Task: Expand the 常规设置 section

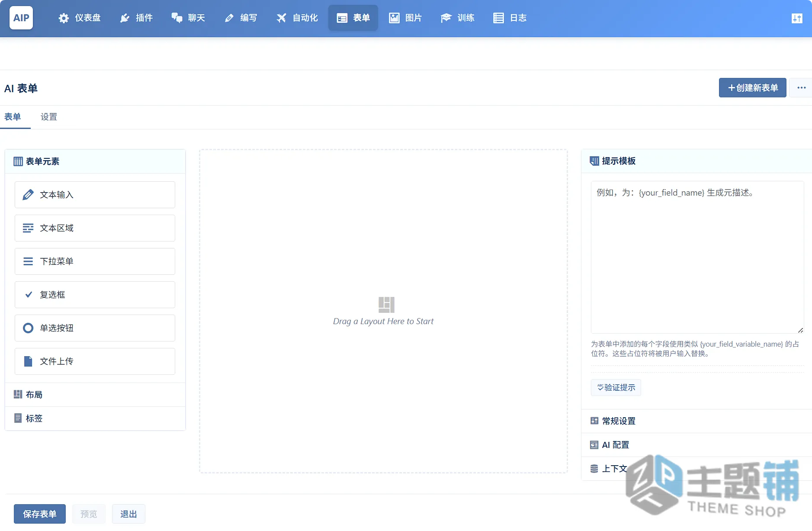Action: (x=696, y=421)
